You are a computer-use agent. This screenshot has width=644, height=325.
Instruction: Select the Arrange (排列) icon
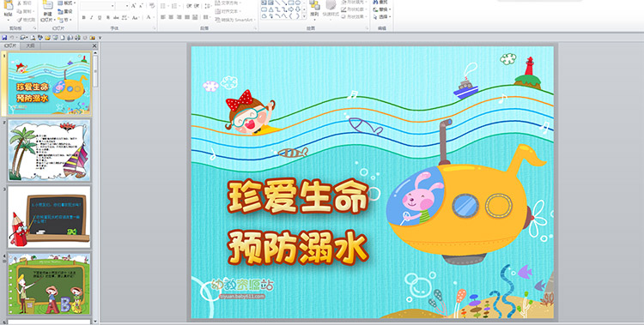[314, 6]
